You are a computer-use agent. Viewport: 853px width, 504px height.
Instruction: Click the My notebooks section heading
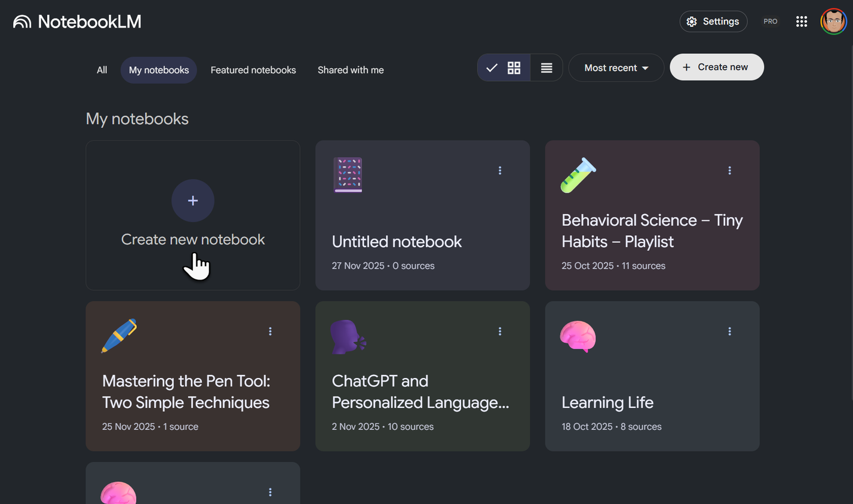(137, 119)
